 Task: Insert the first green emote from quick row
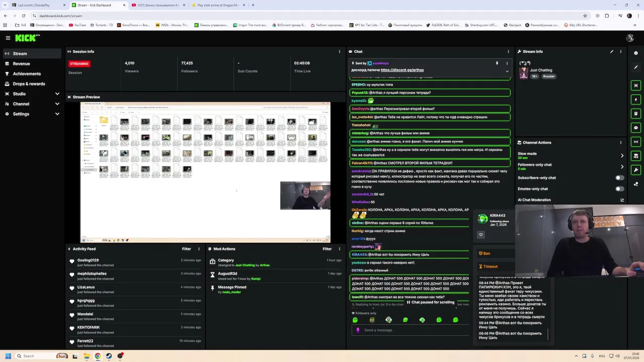click(x=355, y=320)
